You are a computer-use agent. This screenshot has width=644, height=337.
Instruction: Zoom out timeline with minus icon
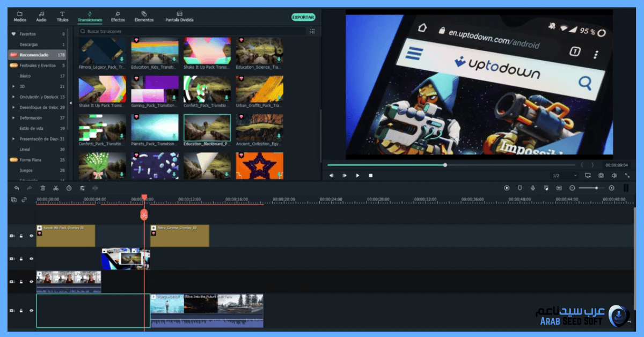[x=572, y=188]
